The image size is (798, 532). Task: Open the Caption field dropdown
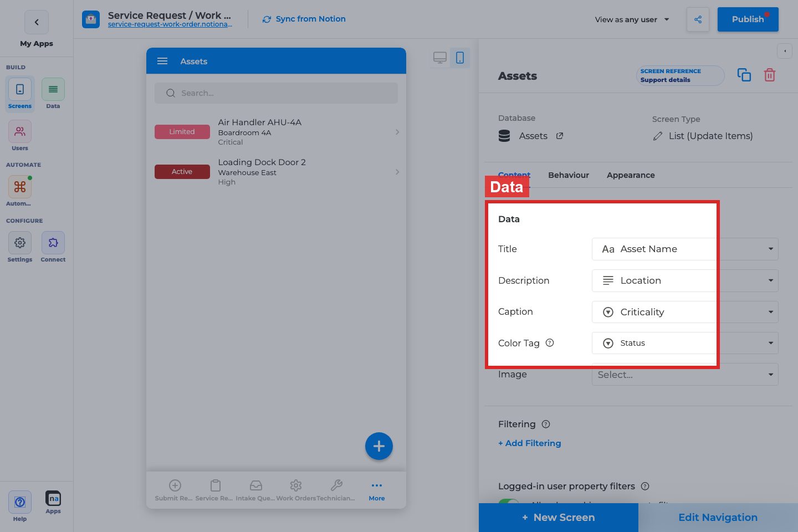coord(685,312)
